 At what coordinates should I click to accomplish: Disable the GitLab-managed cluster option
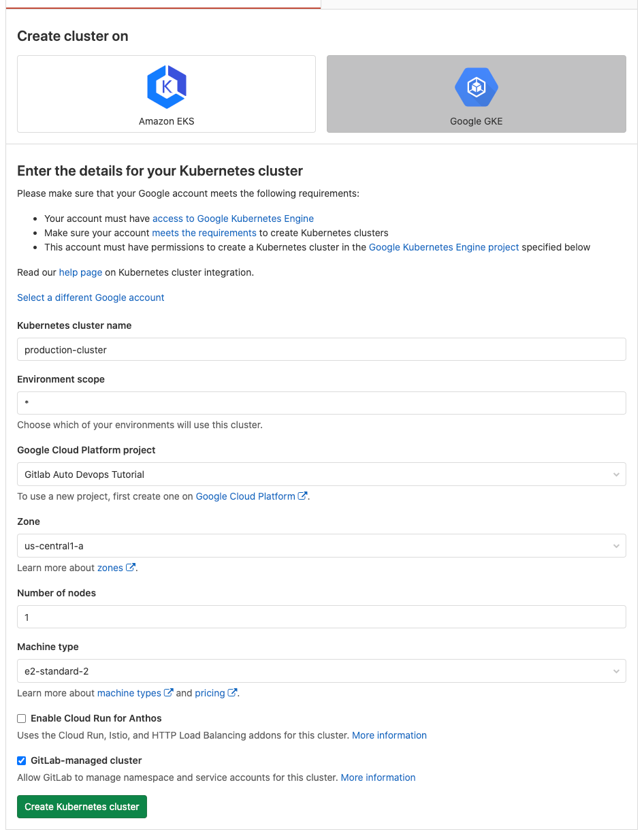point(21,760)
